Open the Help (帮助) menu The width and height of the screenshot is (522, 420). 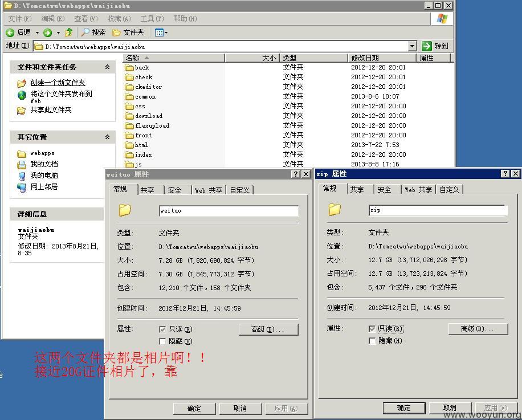point(185,19)
